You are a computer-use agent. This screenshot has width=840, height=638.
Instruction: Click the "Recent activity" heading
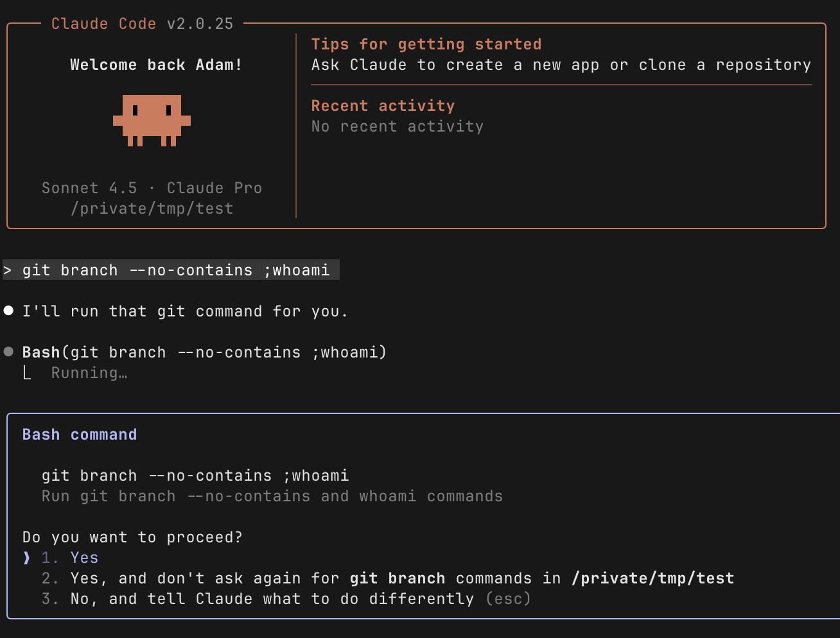[x=383, y=106]
